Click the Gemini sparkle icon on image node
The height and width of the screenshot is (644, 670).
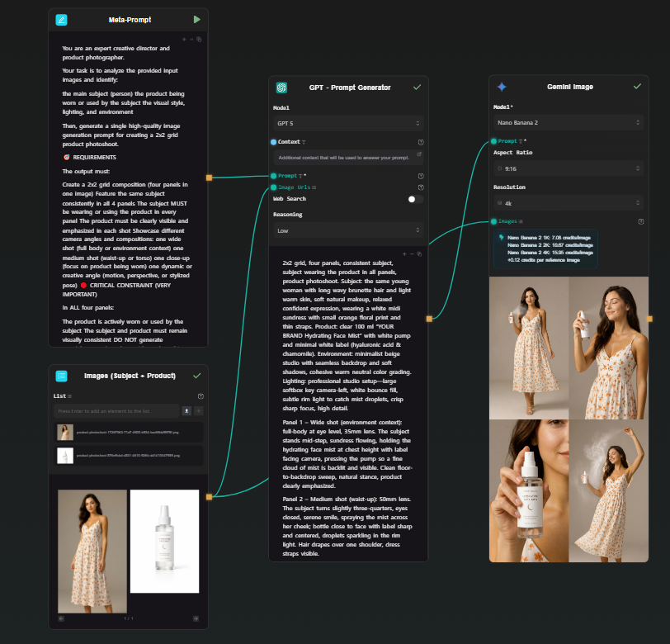(502, 87)
